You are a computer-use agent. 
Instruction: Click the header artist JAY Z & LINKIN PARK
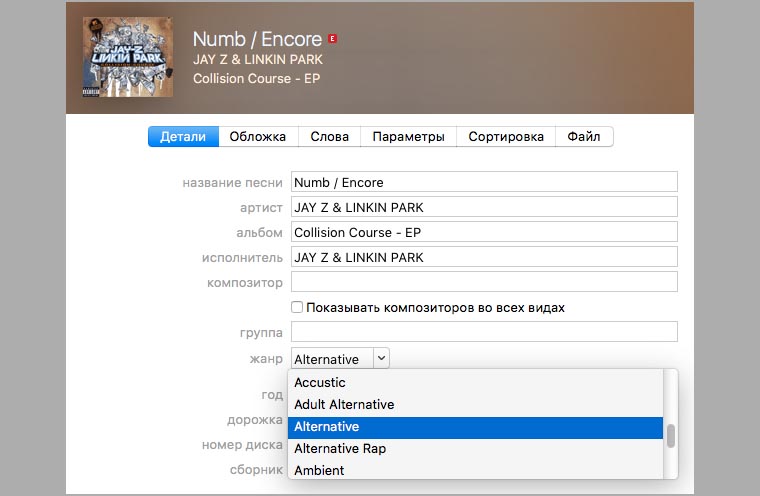257,60
